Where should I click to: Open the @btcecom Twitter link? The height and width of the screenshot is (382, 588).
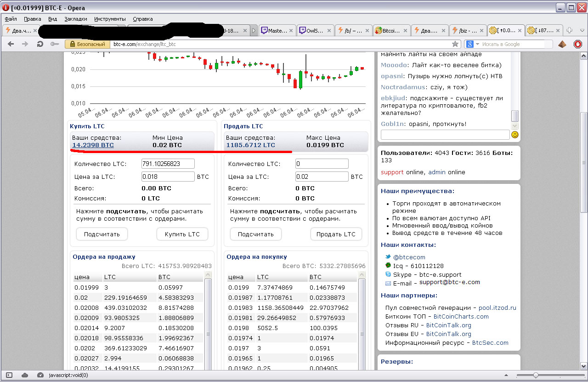click(409, 257)
